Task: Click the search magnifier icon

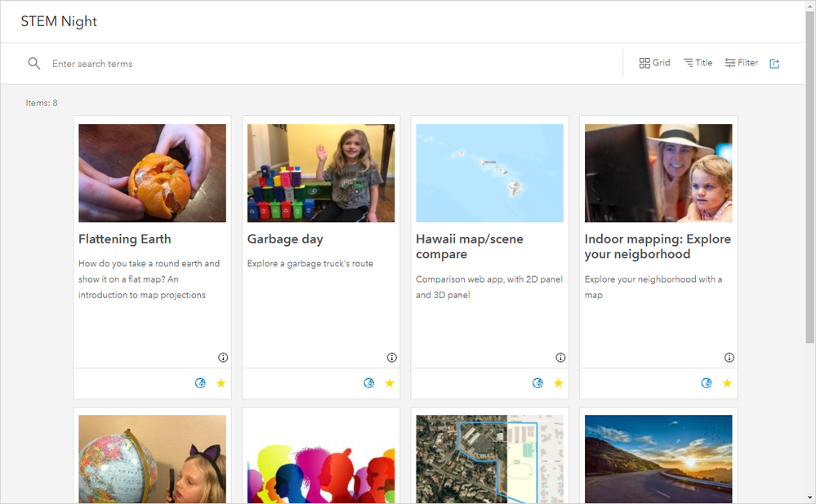Action: 33,64
